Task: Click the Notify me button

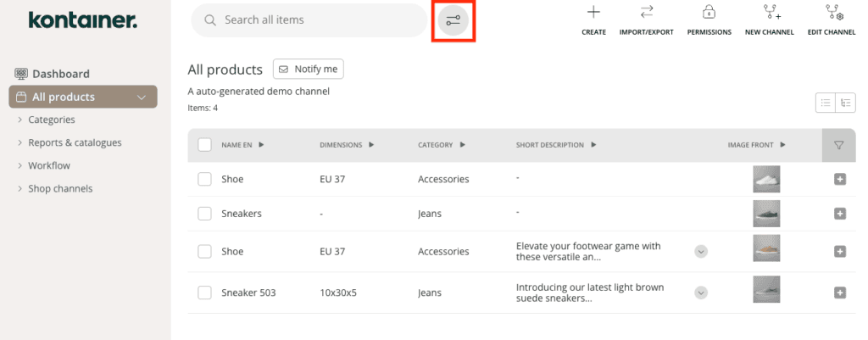Action: coord(309,69)
